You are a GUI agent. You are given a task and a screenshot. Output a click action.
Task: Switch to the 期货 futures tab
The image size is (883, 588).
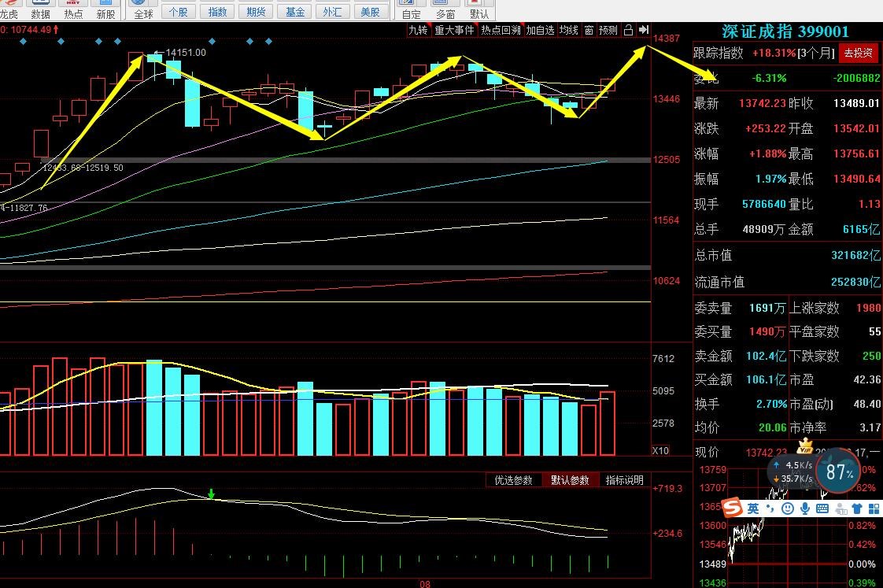(255, 12)
